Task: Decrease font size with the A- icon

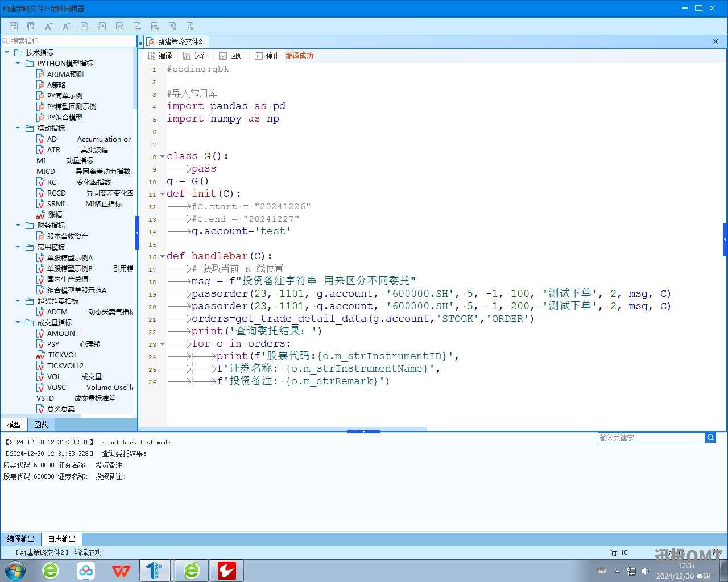Action: pos(49,26)
